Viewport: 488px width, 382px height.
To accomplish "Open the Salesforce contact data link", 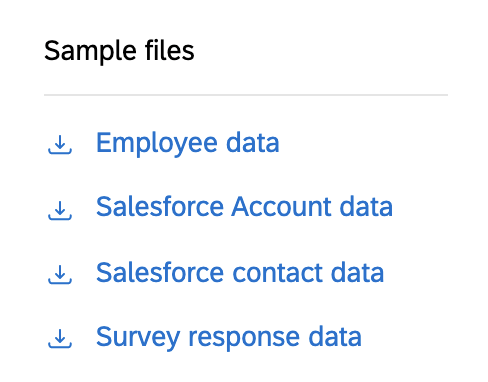I will point(240,272).
